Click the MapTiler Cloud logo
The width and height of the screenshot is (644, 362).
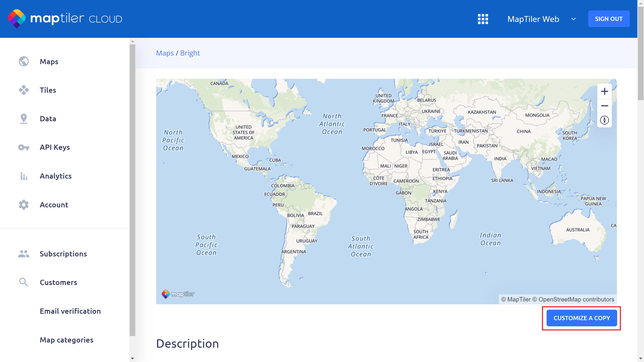coord(65,19)
